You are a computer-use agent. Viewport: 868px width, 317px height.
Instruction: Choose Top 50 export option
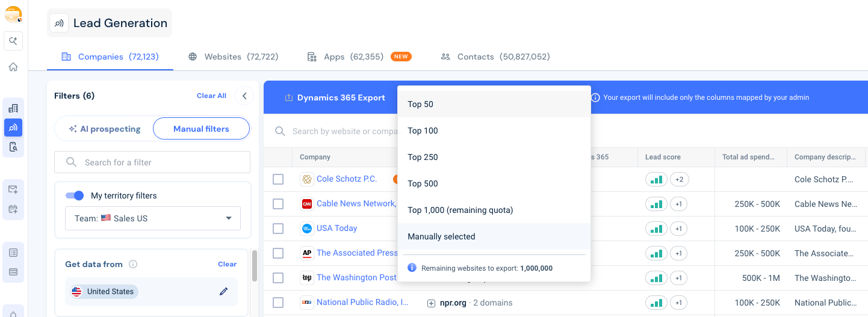(494, 104)
